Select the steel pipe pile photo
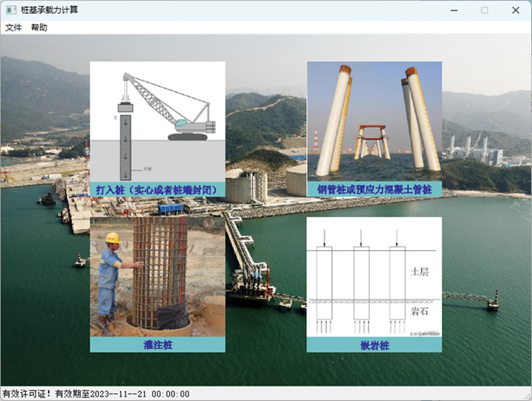This screenshot has width=532, height=401. [374, 121]
